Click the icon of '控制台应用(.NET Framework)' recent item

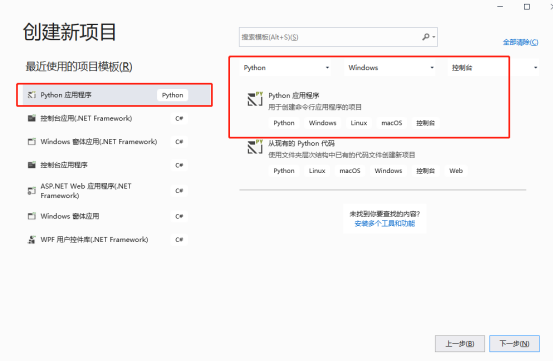click(x=32, y=118)
